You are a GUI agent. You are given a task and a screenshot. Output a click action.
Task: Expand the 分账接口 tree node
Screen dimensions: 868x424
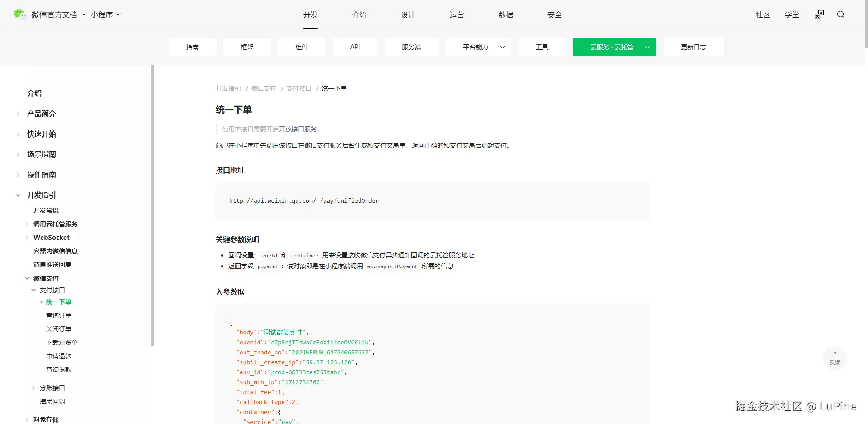[x=33, y=388]
